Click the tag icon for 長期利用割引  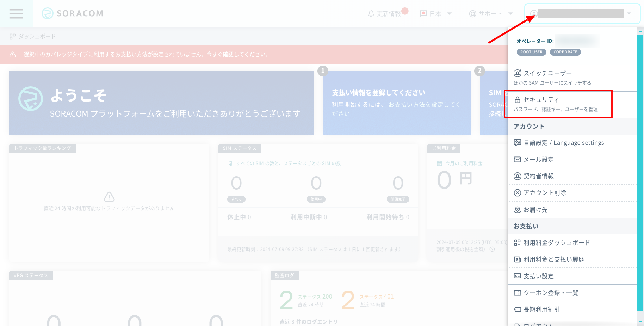pos(518,309)
